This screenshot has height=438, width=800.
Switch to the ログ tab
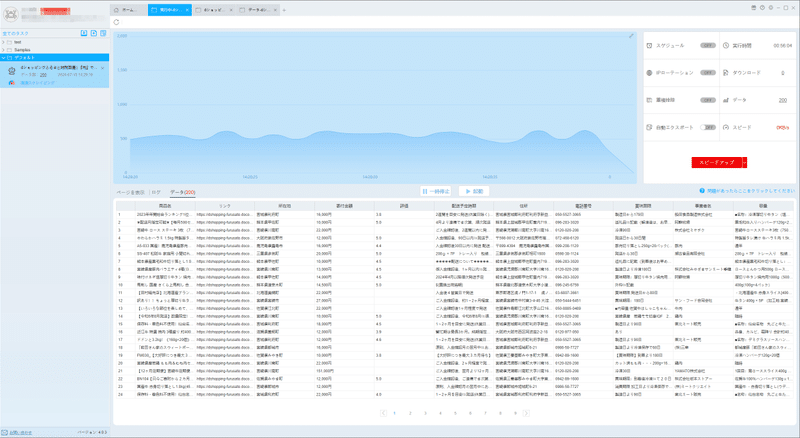pyautogui.click(x=156, y=192)
